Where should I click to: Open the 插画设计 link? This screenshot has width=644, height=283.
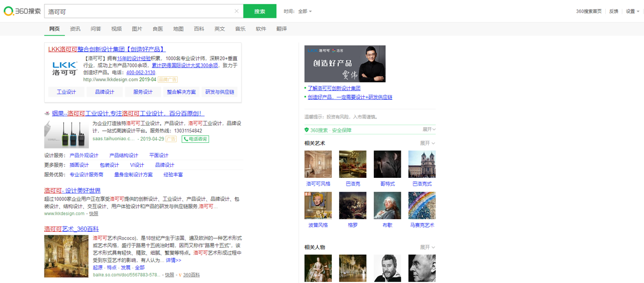pyautogui.click(x=79, y=165)
